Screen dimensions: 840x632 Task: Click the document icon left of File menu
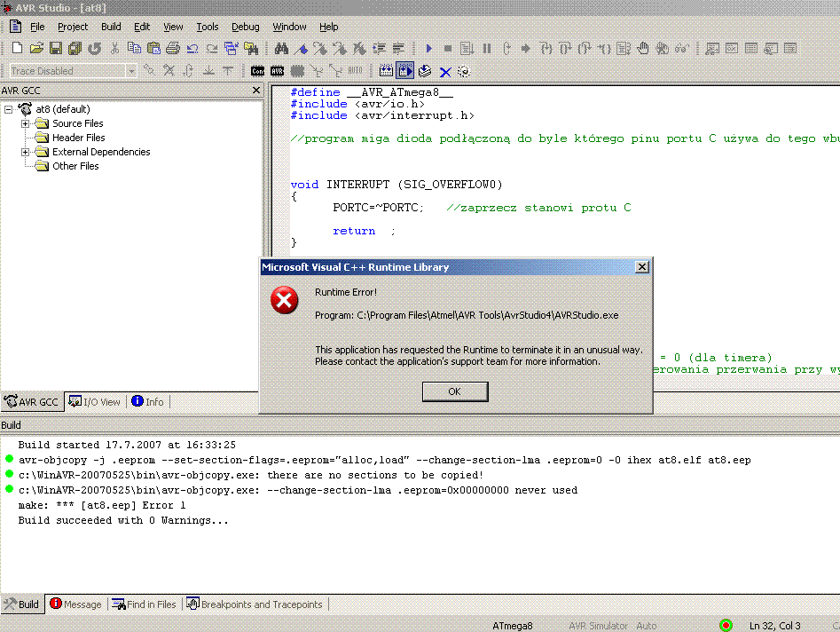click(16, 27)
